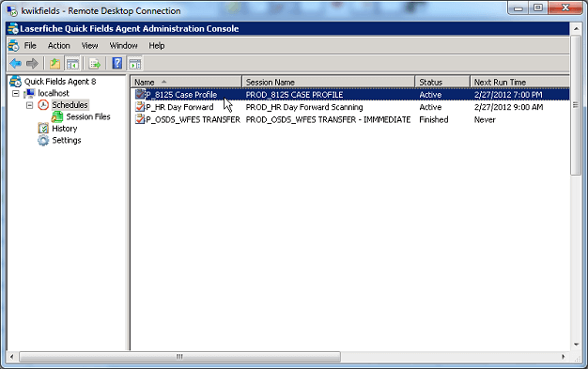Toggle the Show/Hide Console Tree icon
The width and height of the screenshot is (588, 369).
coord(72,63)
